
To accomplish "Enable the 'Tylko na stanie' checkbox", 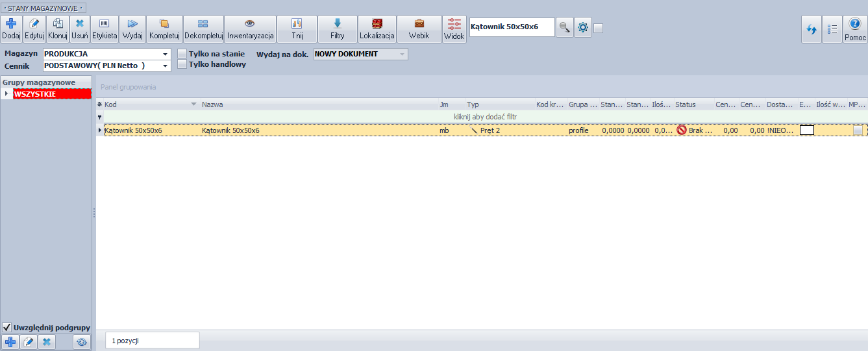I will [x=182, y=54].
